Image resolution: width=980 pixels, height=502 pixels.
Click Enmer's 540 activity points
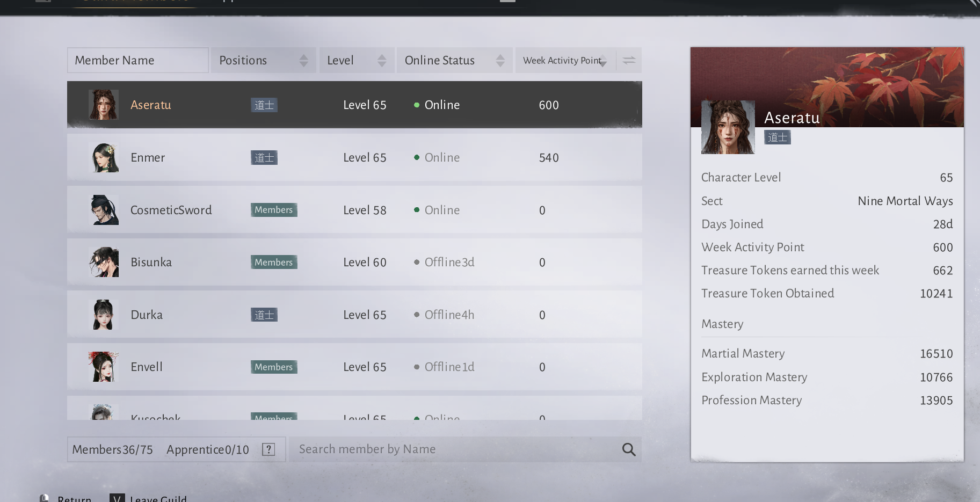tap(549, 157)
